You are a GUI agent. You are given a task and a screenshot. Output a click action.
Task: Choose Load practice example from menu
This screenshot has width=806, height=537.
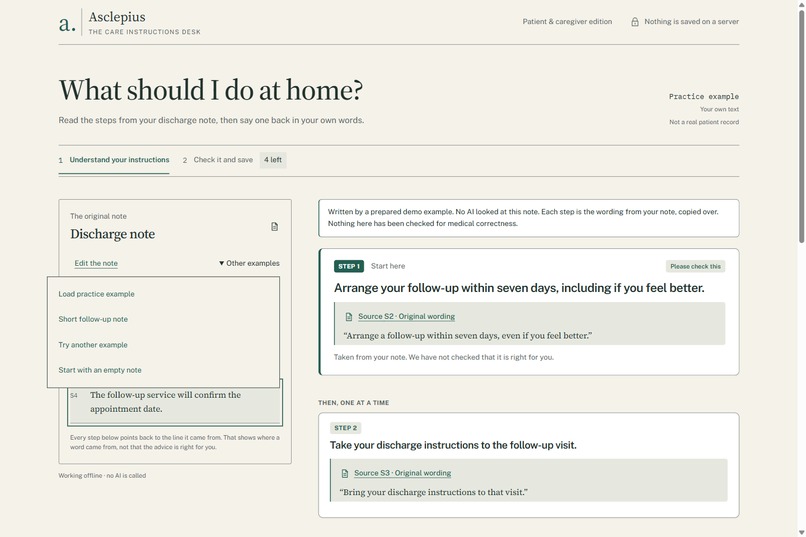click(x=97, y=294)
